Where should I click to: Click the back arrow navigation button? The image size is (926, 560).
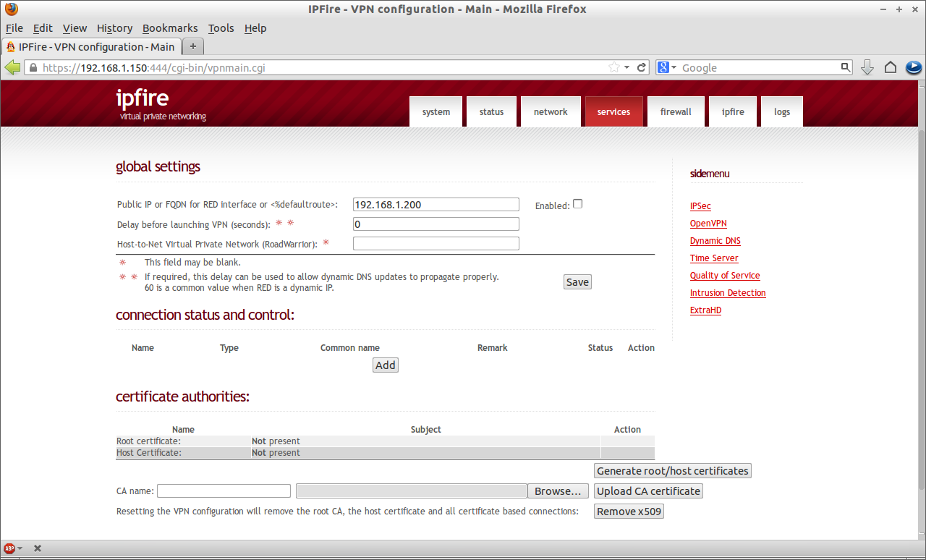click(x=12, y=67)
